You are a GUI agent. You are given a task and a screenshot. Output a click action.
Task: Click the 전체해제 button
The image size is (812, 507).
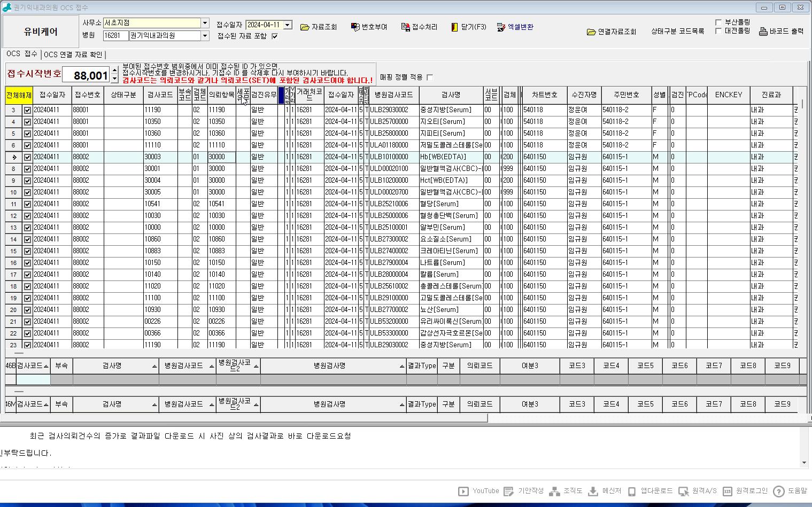point(19,95)
